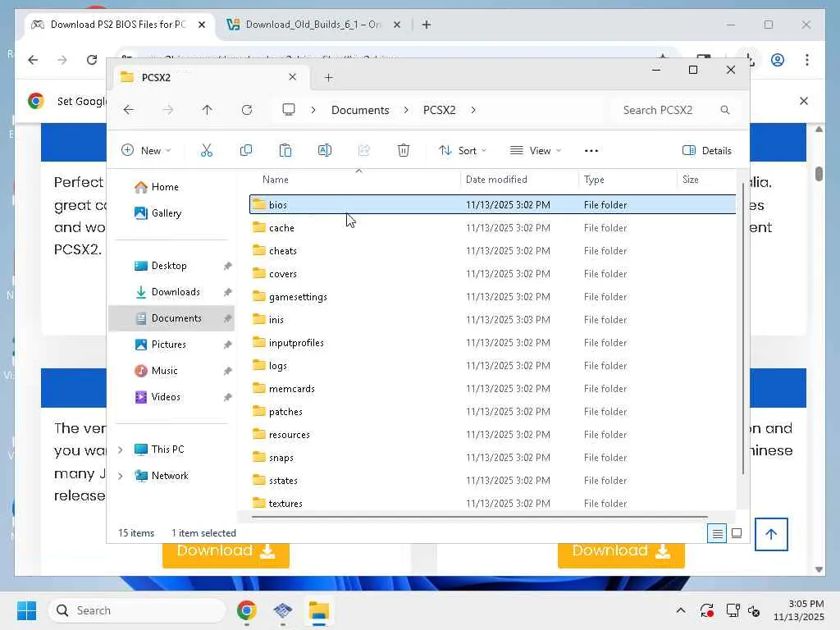840x630 pixels.
Task: Expand Network in navigation pane
Action: pos(121,476)
